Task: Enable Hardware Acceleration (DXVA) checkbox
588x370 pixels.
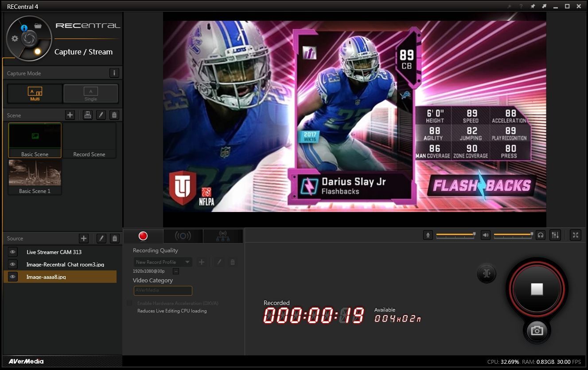Action: point(129,303)
